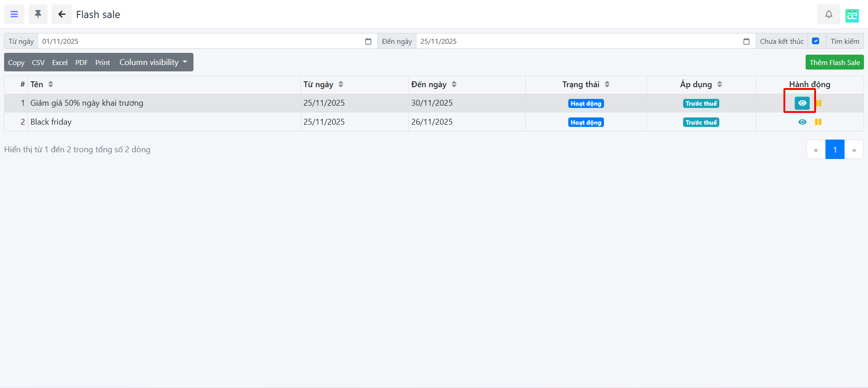
Task: Toggle the Chưa kết thúc checkbox
Action: click(816, 41)
